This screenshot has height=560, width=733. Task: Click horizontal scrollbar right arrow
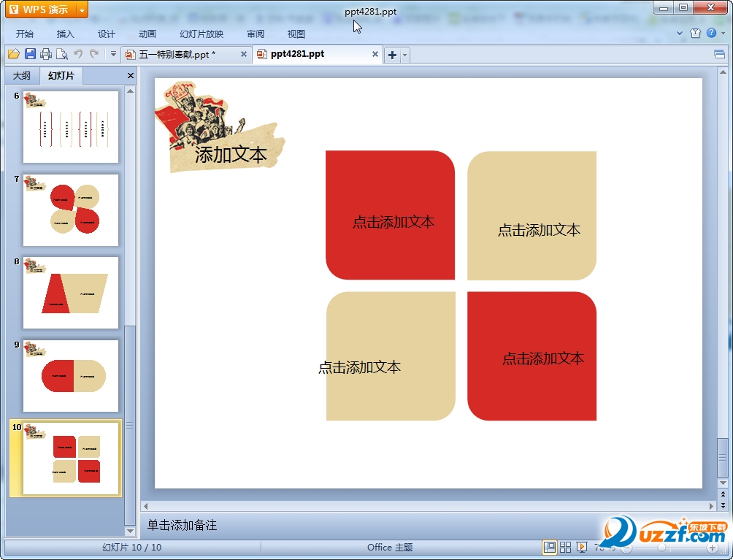click(712, 506)
